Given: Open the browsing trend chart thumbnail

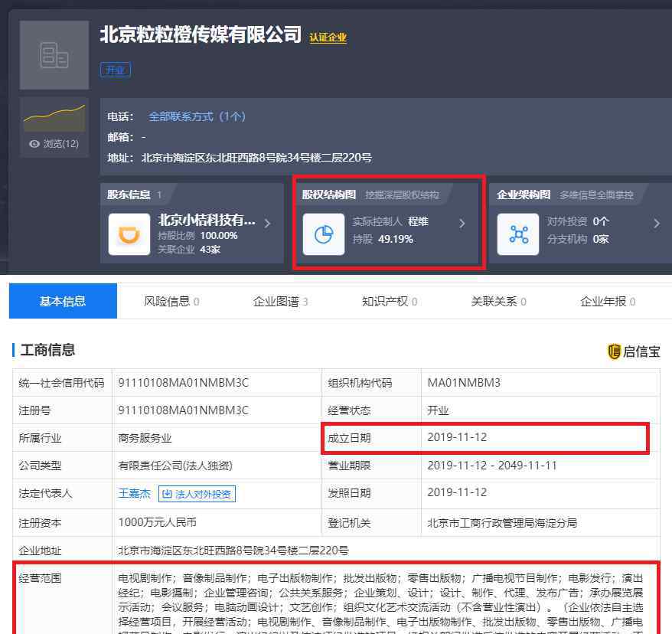Looking at the screenshot, I should [54, 116].
